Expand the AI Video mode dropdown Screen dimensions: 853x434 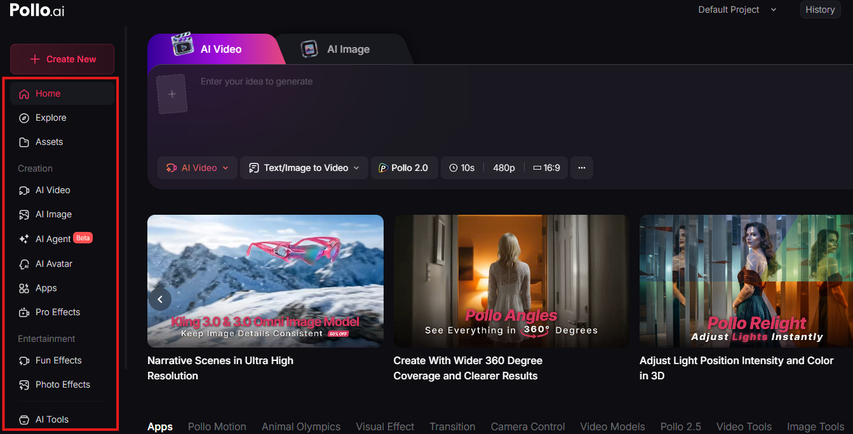pyautogui.click(x=197, y=168)
